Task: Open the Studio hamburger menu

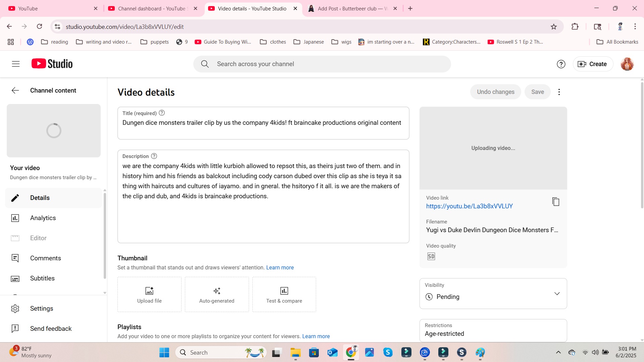Action: click(x=16, y=64)
